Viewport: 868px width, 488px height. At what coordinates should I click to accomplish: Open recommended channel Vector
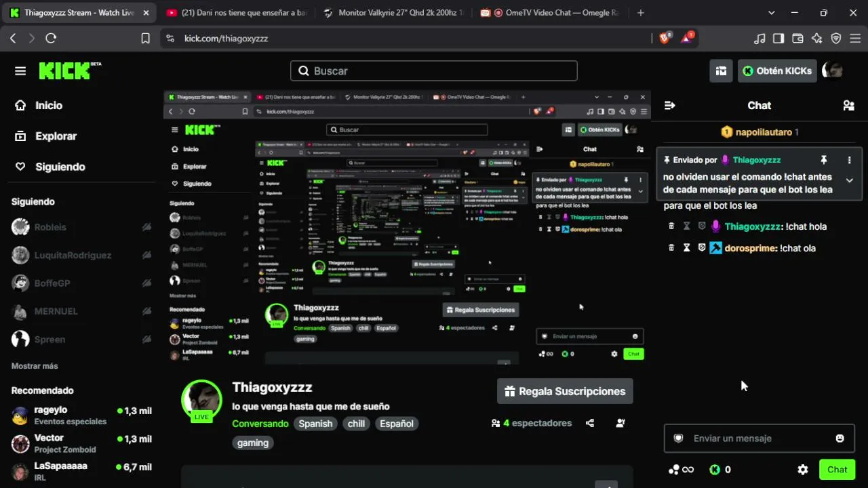pyautogui.click(x=81, y=443)
